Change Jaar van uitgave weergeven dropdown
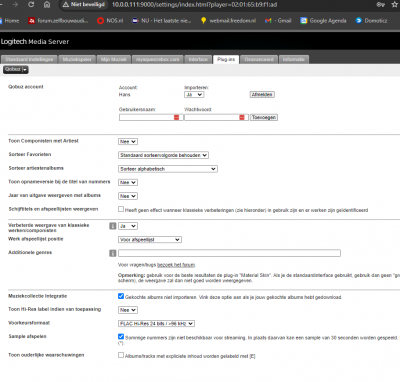Viewport: 400px width, 382px height. pos(128,196)
